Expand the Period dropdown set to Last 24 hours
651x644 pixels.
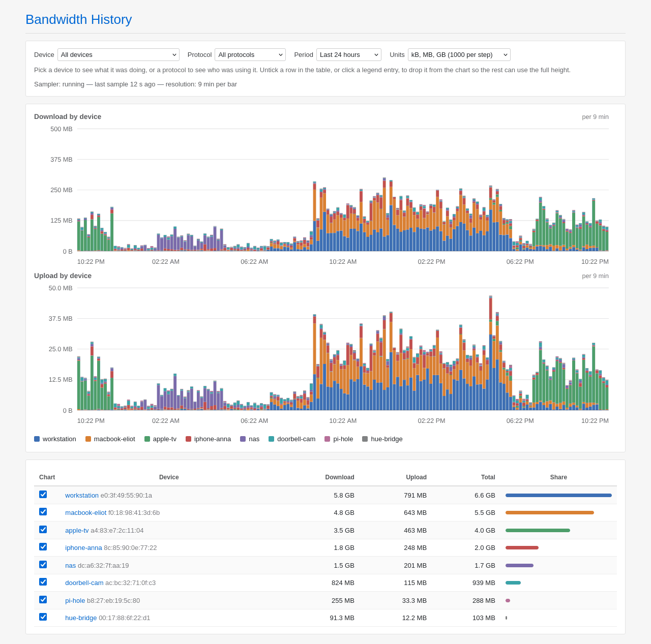pyautogui.click(x=349, y=55)
